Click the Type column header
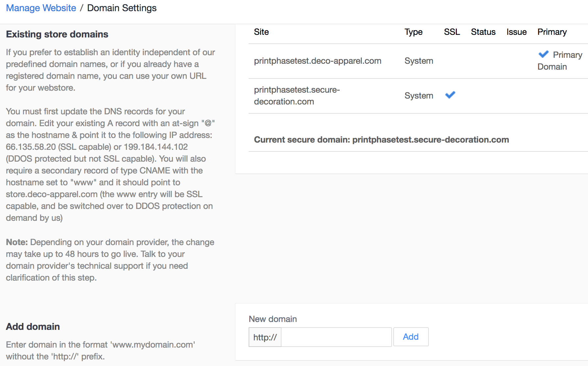588x366 pixels. [413, 32]
